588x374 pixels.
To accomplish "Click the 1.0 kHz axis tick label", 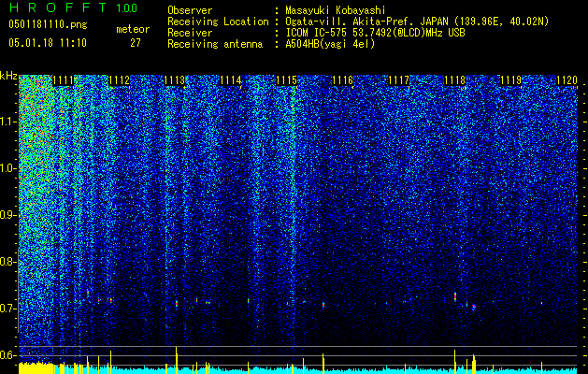I will coord(8,168).
